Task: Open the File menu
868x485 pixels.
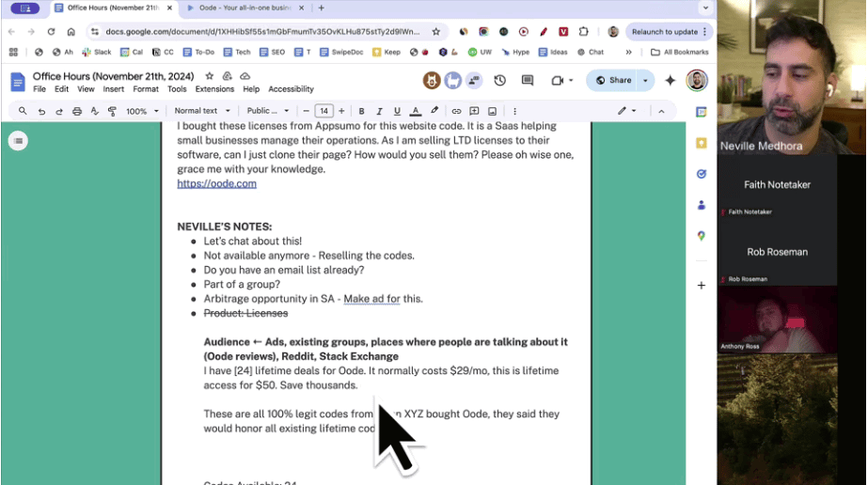Action: point(39,89)
